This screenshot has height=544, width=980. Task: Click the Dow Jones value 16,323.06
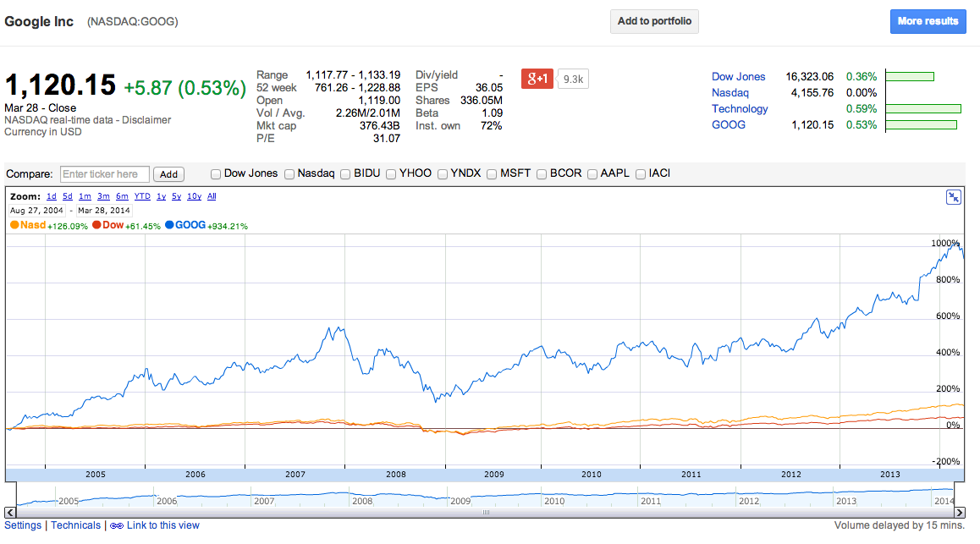click(809, 77)
